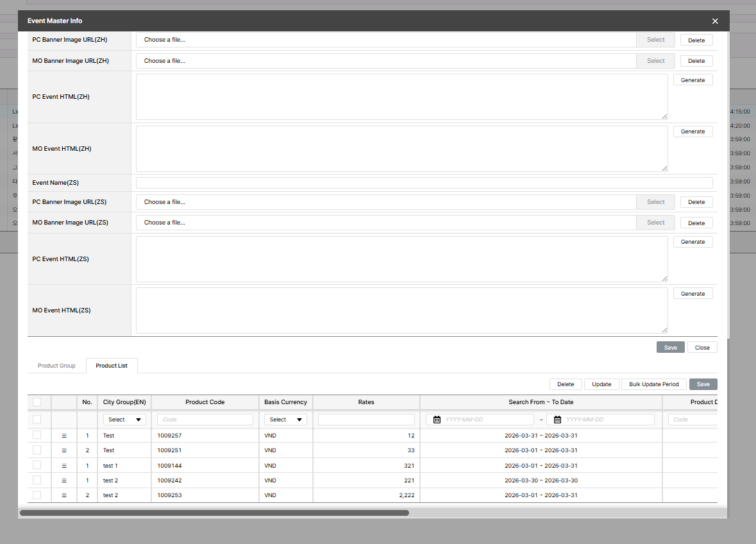Click the Search To date calendar icon
Viewport: 756px width, 544px height.
click(557, 420)
